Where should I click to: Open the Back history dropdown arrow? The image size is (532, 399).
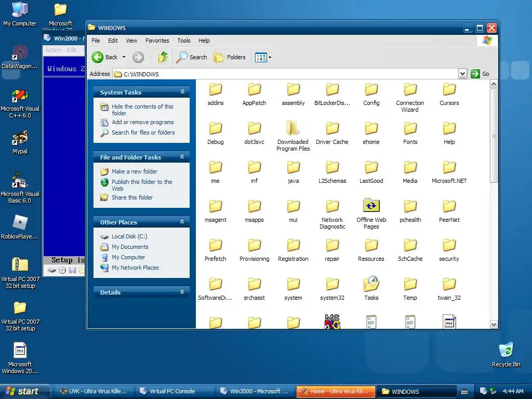(124, 57)
